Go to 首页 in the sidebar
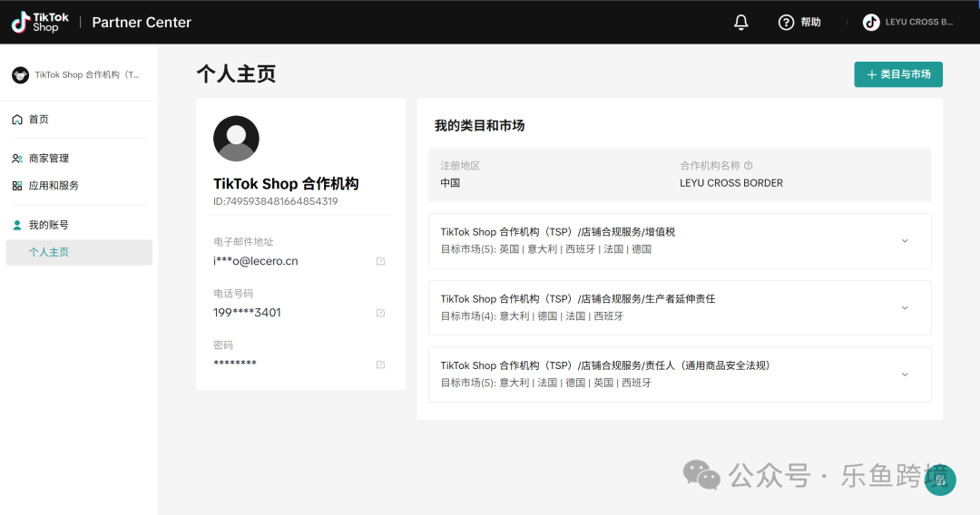 [38, 120]
